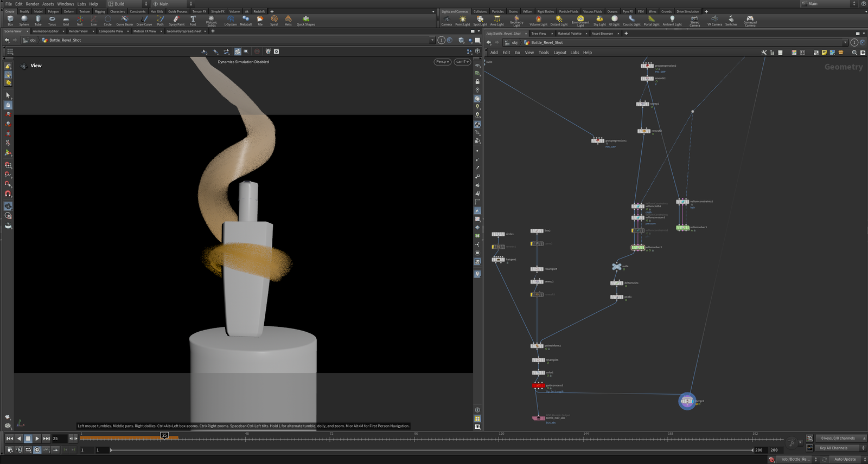Open the Persp viewport dropdown
This screenshot has height=464, width=868.
(x=443, y=62)
